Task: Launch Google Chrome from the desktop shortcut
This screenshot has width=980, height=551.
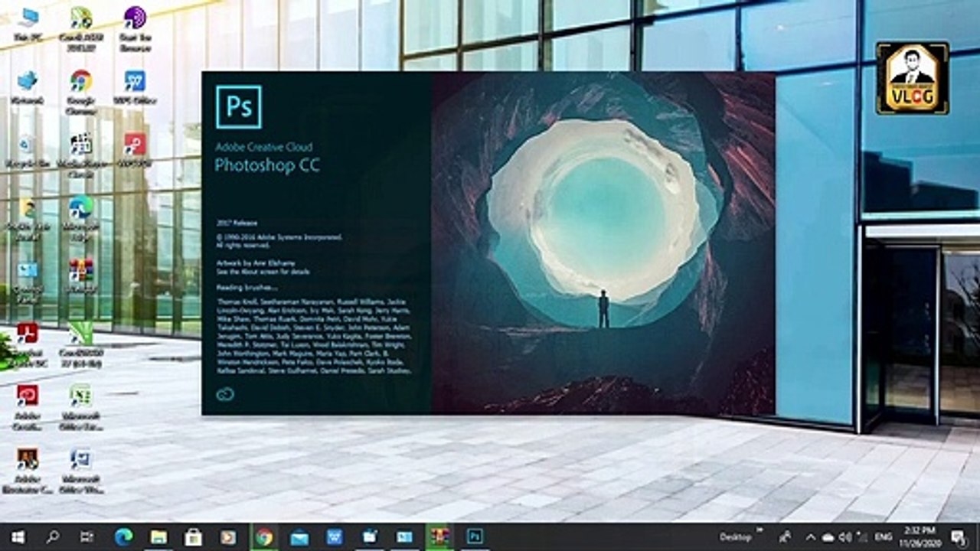Action: tap(81, 90)
